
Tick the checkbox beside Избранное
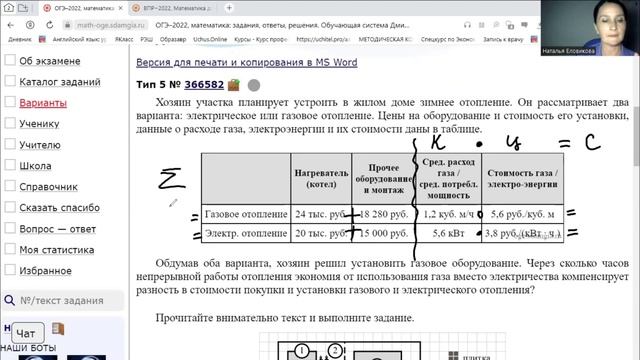10,270
